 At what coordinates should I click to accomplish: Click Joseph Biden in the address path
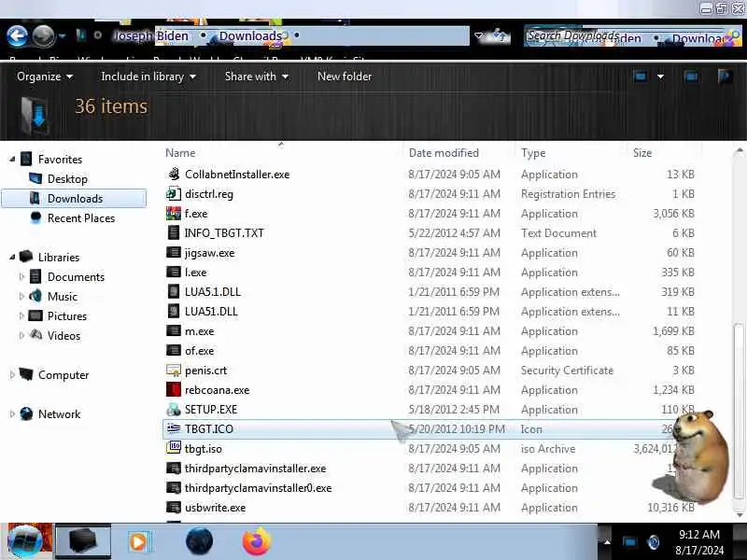point(150,36)
